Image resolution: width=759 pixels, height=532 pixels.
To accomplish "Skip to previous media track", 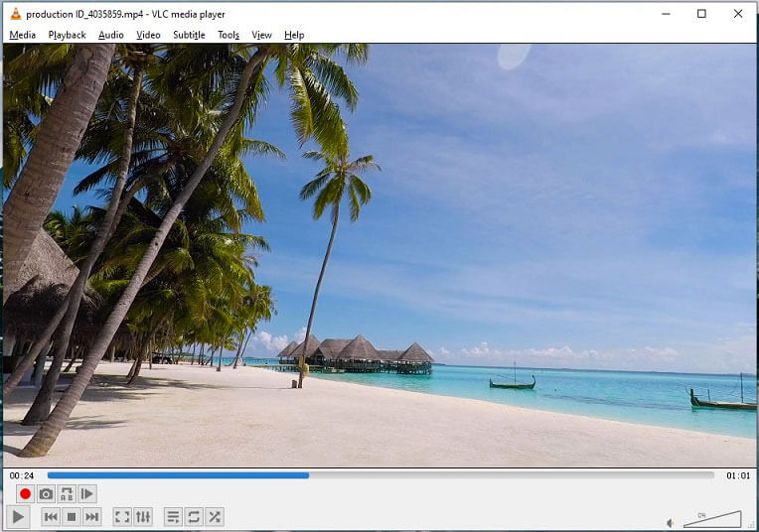I will pyautogui.click(x=51, y=517).
